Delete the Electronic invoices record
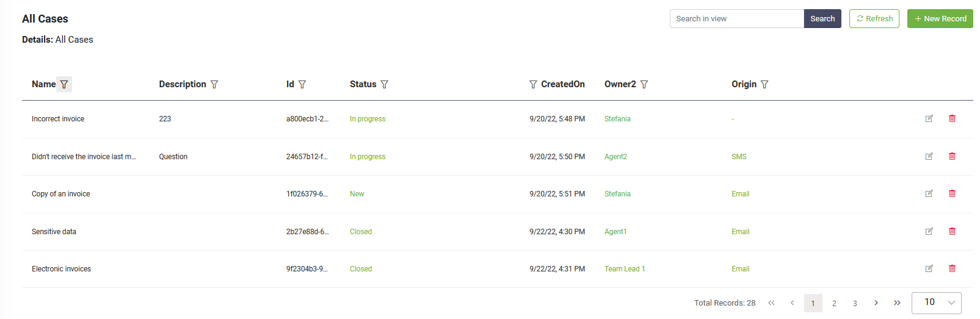 coord(952,268)
